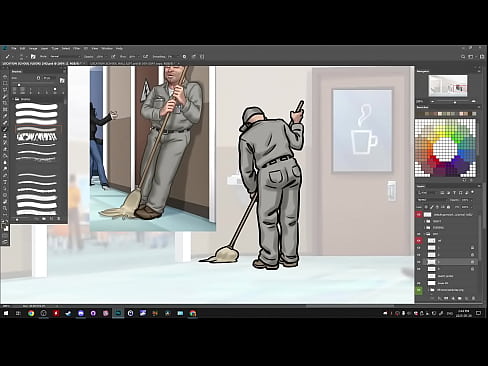
Task: Click the new adjustment layer icon
Action: 453,298
